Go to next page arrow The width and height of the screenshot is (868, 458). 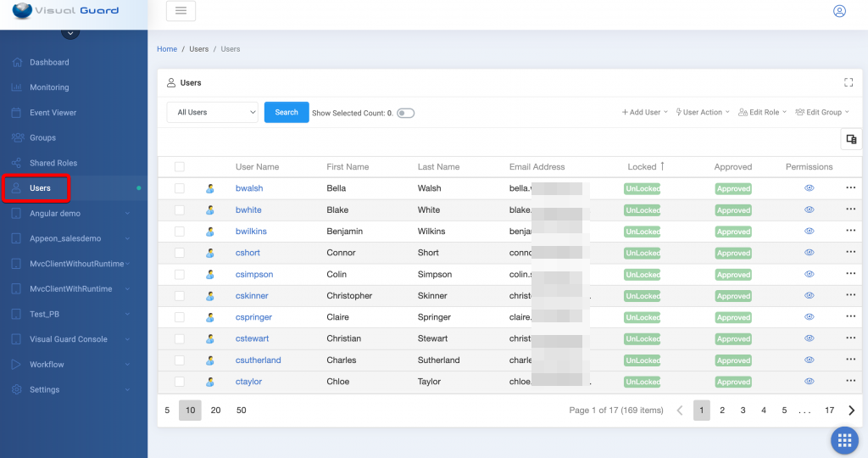click(851, 411)
